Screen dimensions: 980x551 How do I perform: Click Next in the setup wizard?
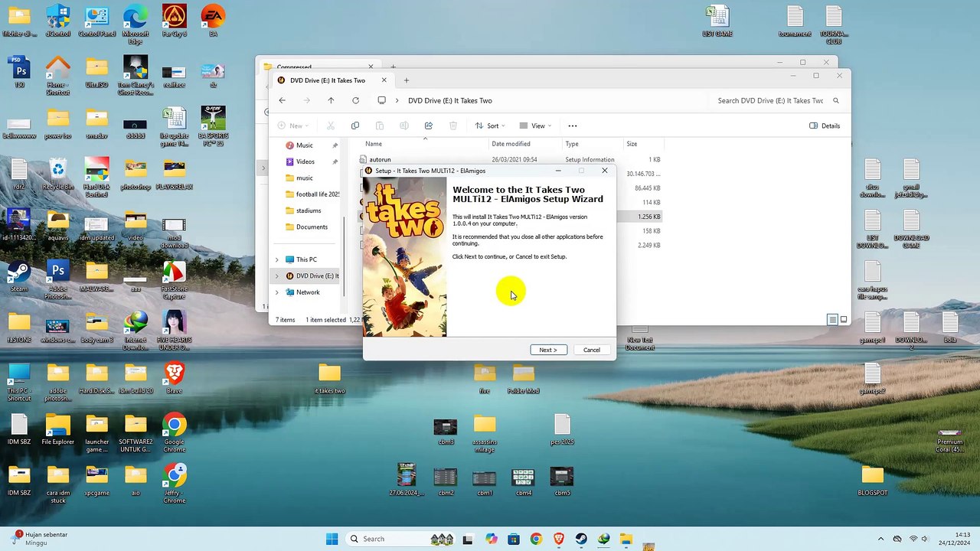(x=548, y=350)
